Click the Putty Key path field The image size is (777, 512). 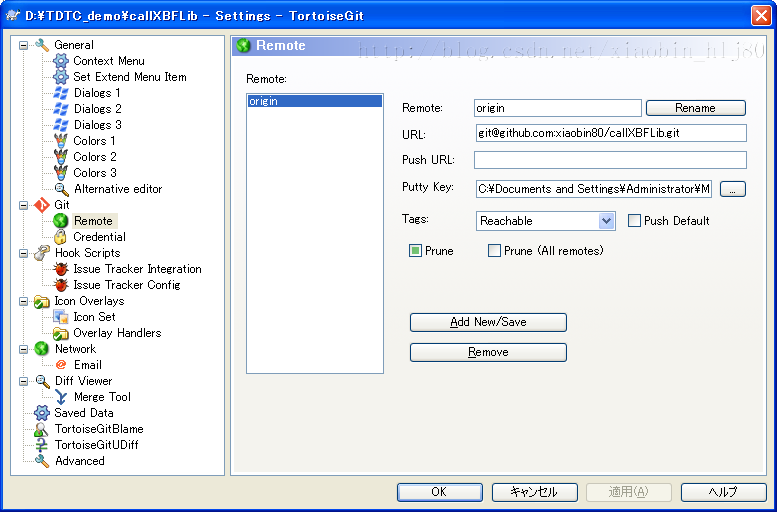[594, 189]
